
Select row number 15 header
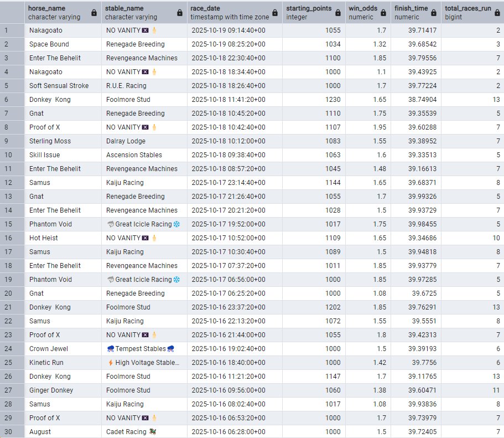point(12,224)
